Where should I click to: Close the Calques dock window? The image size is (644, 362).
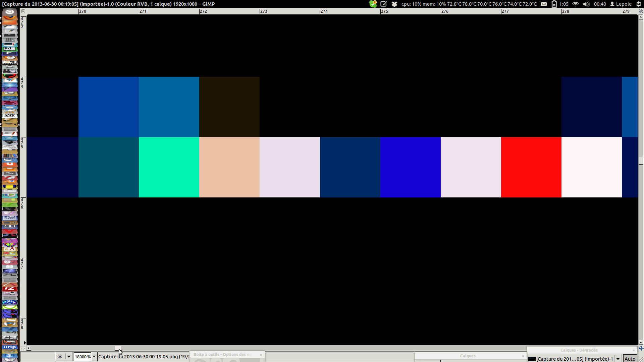pyautogui.click(x=523, y=356)
